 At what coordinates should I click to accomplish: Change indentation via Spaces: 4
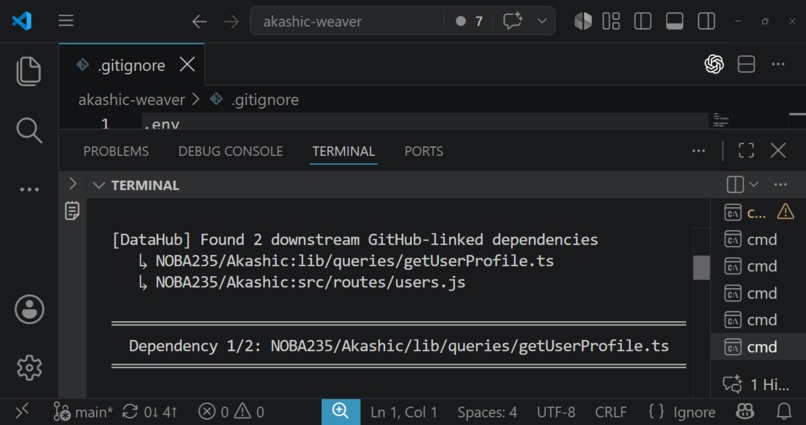pos(487,412)
